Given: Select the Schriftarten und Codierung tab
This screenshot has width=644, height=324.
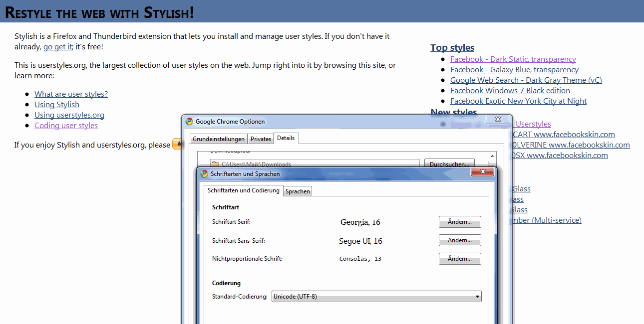Looking at the screenshot, I should click(243, 190).
